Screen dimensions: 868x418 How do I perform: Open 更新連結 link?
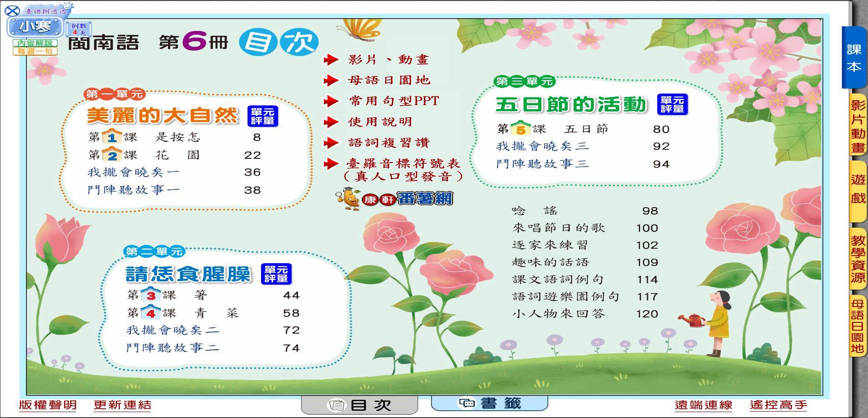[123, 405]
